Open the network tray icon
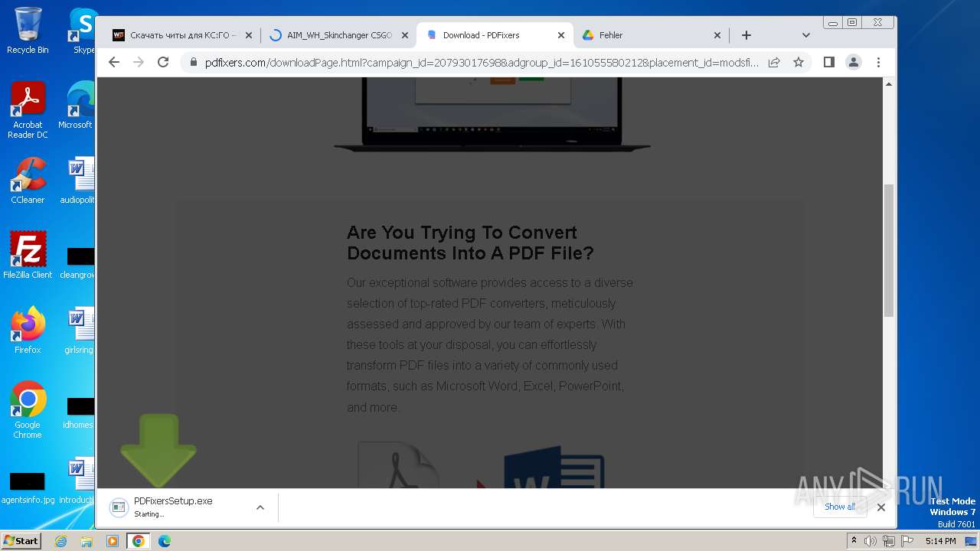The height and width of the screenshot is (551, 980). (888, 541)
